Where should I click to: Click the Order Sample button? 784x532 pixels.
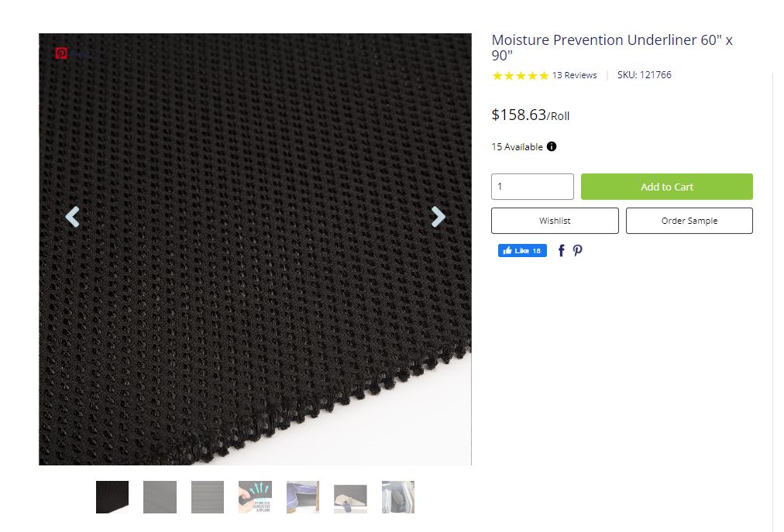tap(689, 221)
